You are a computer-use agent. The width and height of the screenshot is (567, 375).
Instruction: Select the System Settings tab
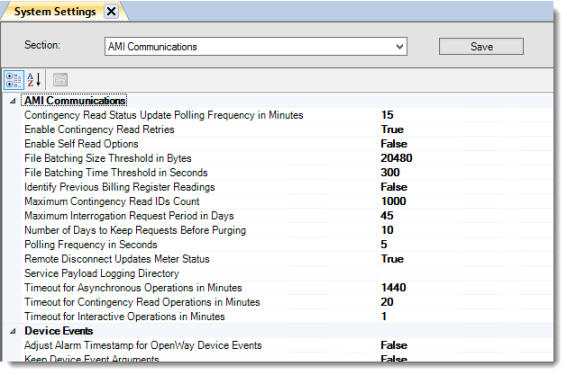55,12
